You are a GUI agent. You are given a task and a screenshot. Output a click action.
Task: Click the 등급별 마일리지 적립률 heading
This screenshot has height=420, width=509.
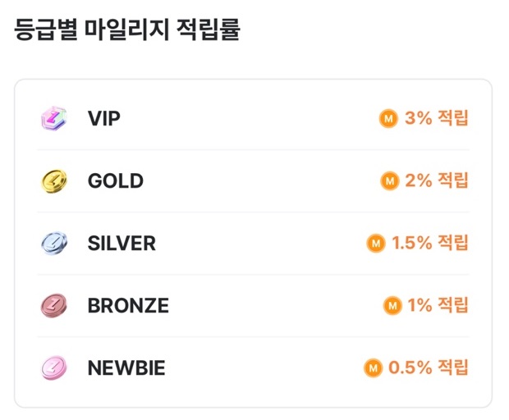(x=127, y=30)
